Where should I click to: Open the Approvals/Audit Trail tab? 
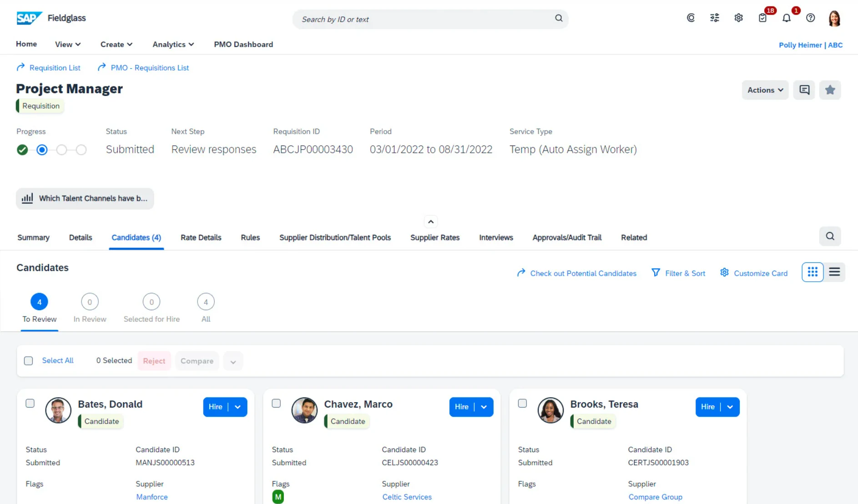pos(567,237)
